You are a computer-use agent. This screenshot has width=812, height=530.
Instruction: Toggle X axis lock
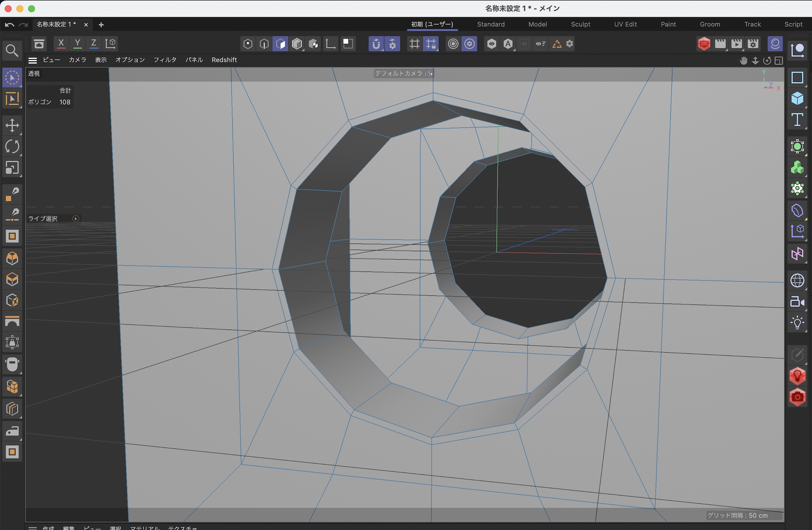[61, 43]
